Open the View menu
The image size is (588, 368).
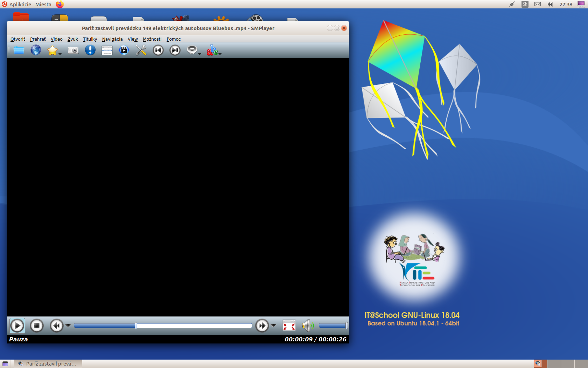(x=133, y=39)
